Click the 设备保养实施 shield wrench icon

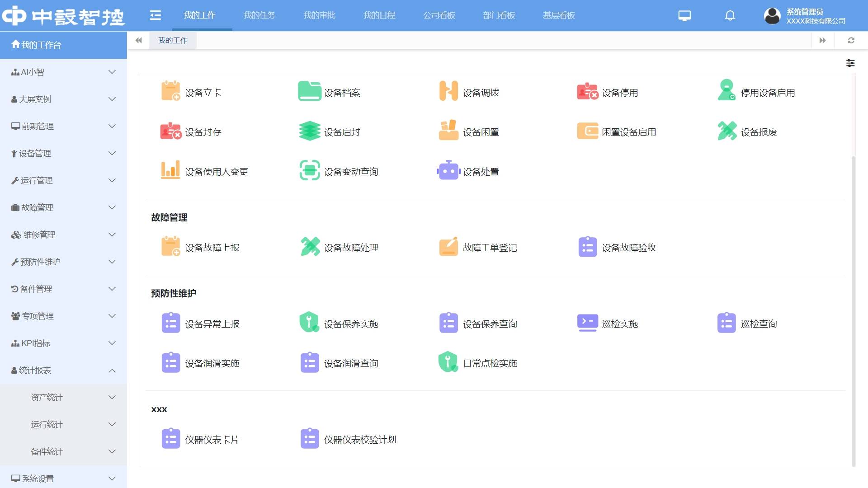(309, 323)
